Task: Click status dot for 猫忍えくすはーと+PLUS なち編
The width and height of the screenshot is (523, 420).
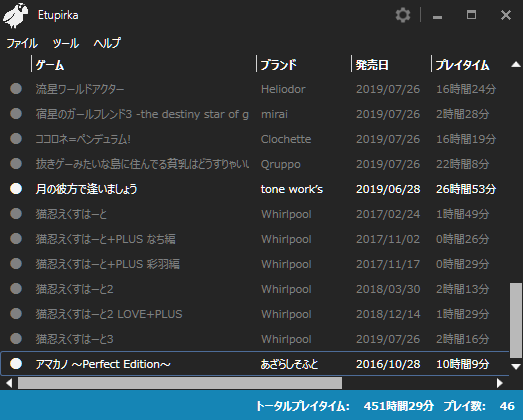Action: [x=16, y=239]
